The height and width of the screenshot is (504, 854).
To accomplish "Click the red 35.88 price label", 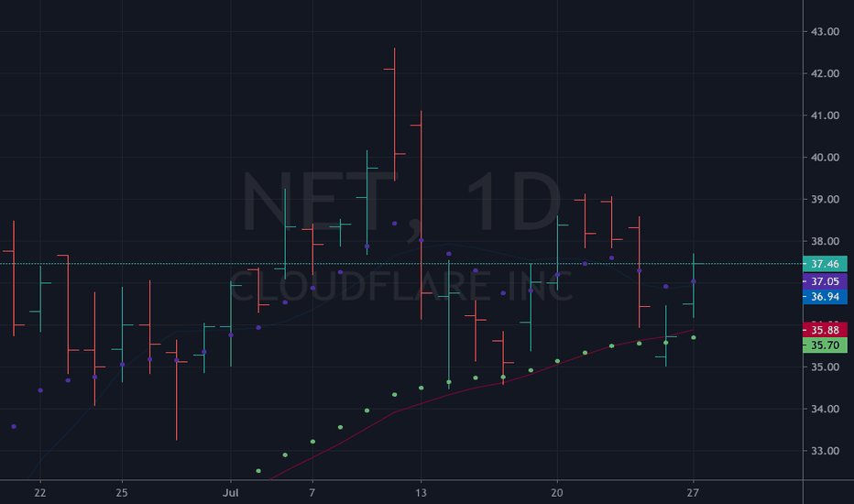I will [825, 330].
